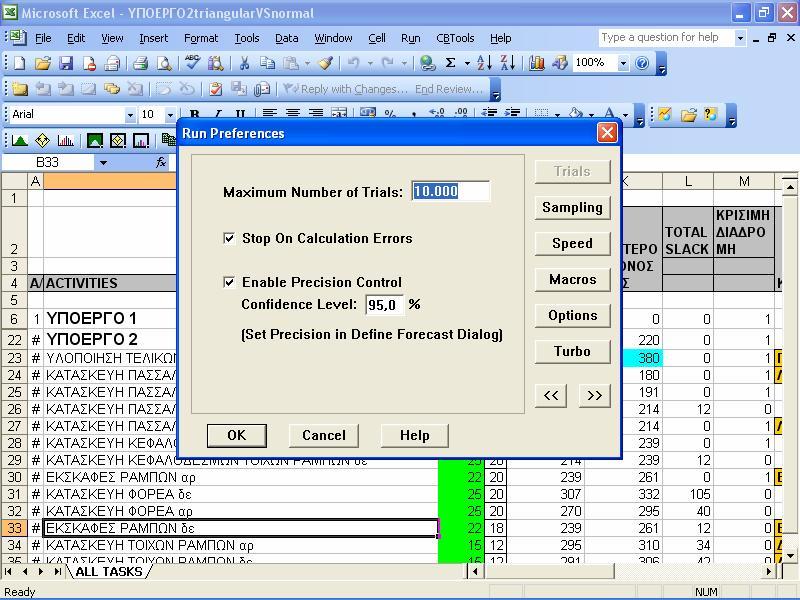The width and height of the screenshot is (800, 600).
Task: Click the Maximum Number of Trials field
Action: pos(451,191)
